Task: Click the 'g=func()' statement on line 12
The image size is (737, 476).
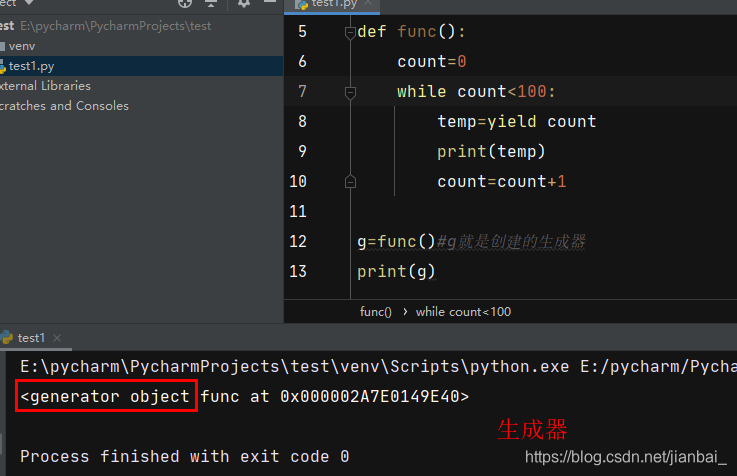Action: (x=396, y=242)
